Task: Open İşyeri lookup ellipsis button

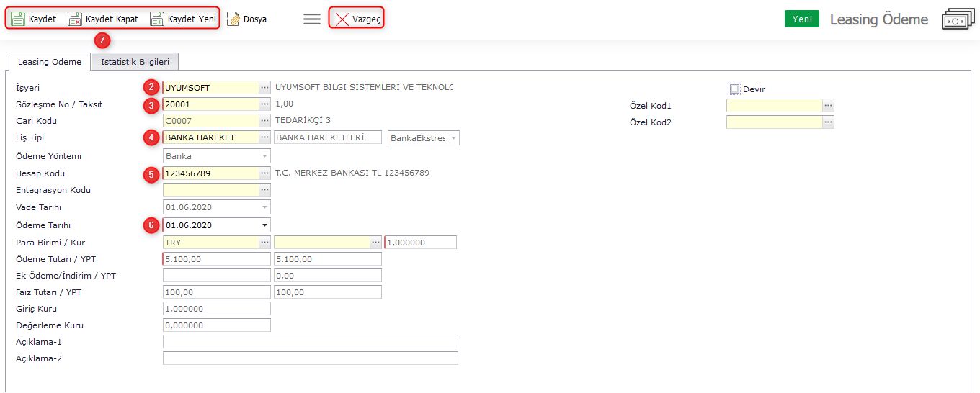Action: click(264, 88)
